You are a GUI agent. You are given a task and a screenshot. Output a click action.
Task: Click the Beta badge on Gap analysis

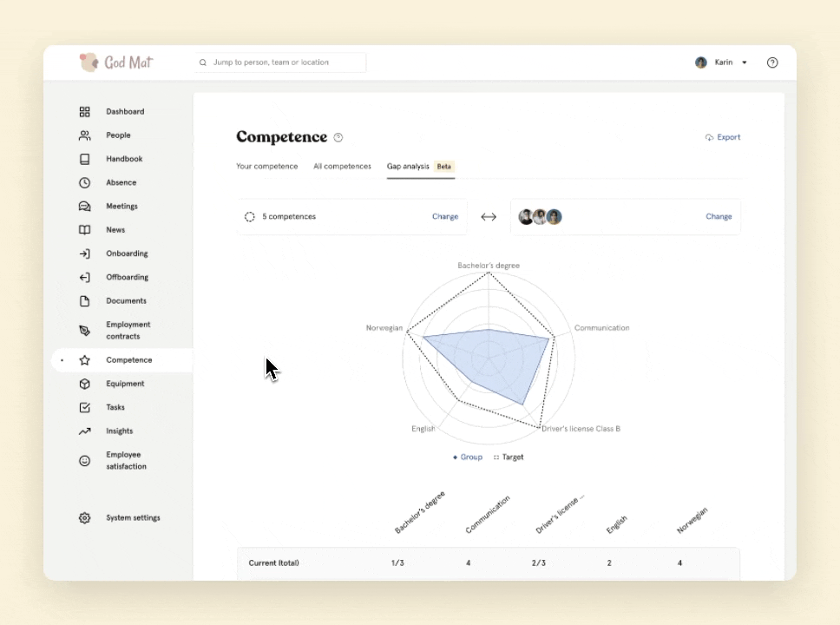point(443,166)
